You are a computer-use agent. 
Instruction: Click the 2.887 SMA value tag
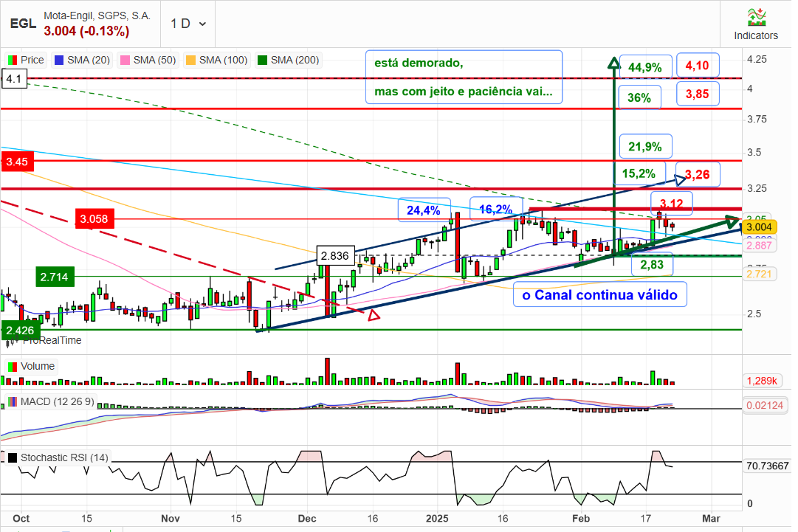[760, 246]
